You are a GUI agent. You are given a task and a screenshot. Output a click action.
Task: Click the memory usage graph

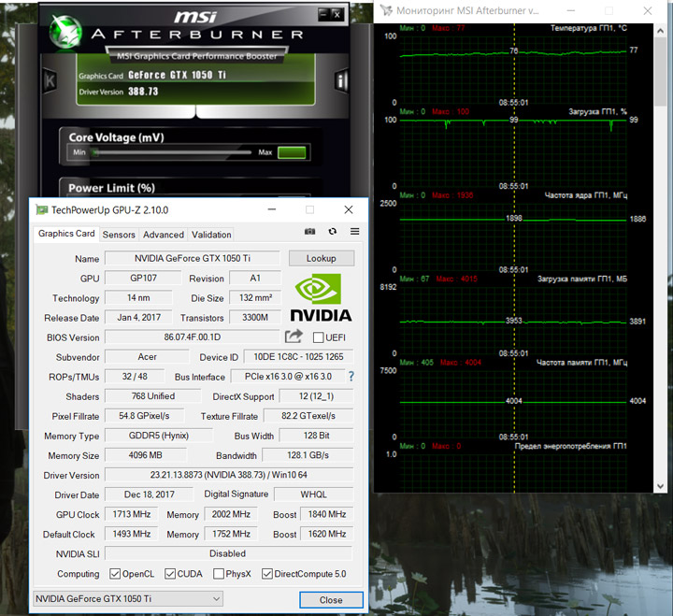click(513, 321)
